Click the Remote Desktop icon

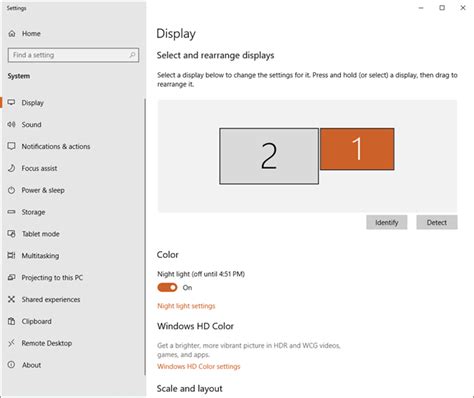coord(12,343)
